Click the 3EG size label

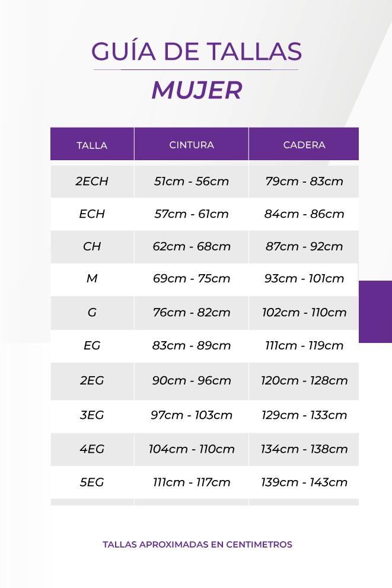pyautogui.click(x=92, y=415)
